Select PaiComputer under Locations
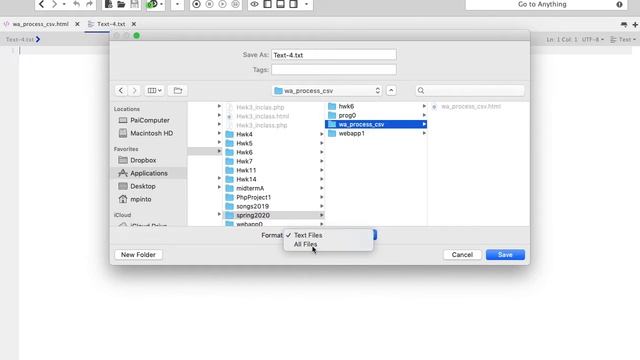Screen dimensions: 640x360 [x=149, y=120]
